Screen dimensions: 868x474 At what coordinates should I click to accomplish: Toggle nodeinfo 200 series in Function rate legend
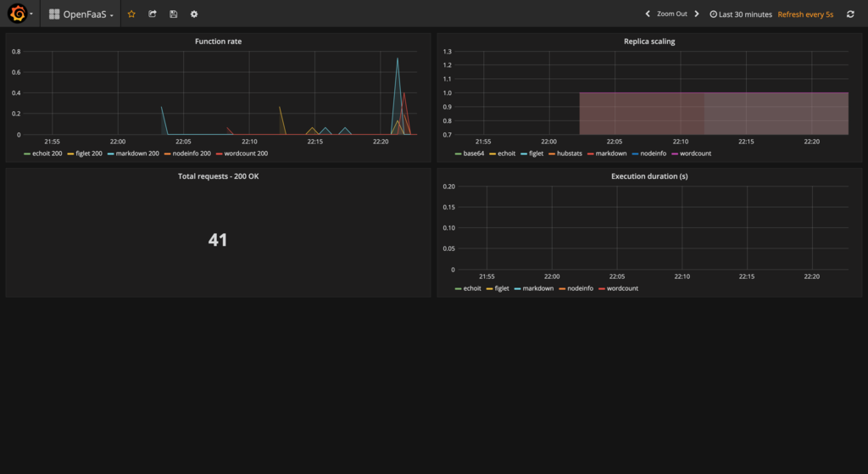click(x=187, y=153)
